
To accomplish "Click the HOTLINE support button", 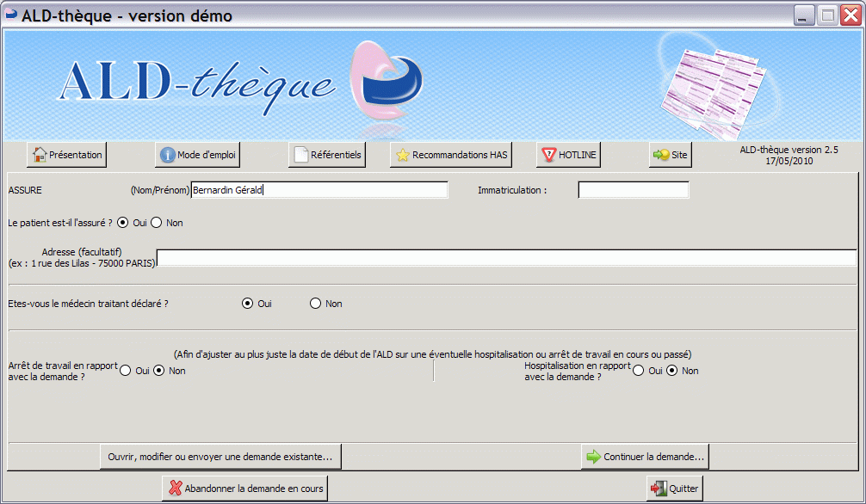I will [568, 155].
